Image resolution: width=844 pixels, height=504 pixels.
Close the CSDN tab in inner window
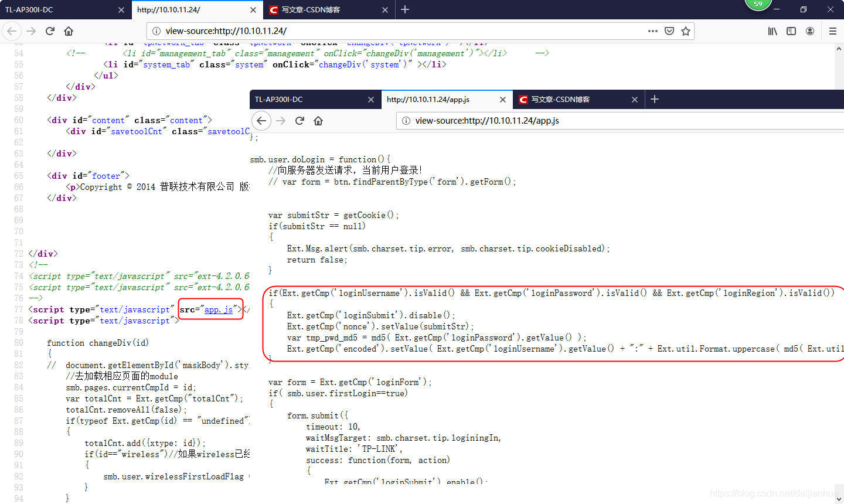pyautogui.click(x=635, y=100)
